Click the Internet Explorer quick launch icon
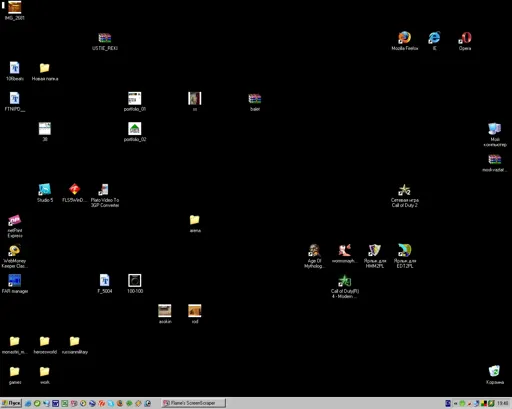 pyautogui.click(x=28, y=403)
